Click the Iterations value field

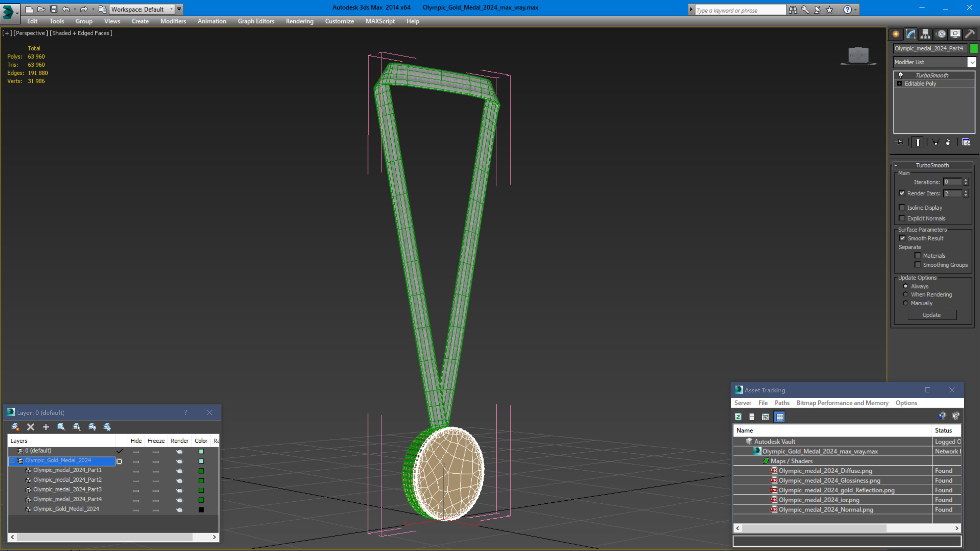click(x=953, y=182)
